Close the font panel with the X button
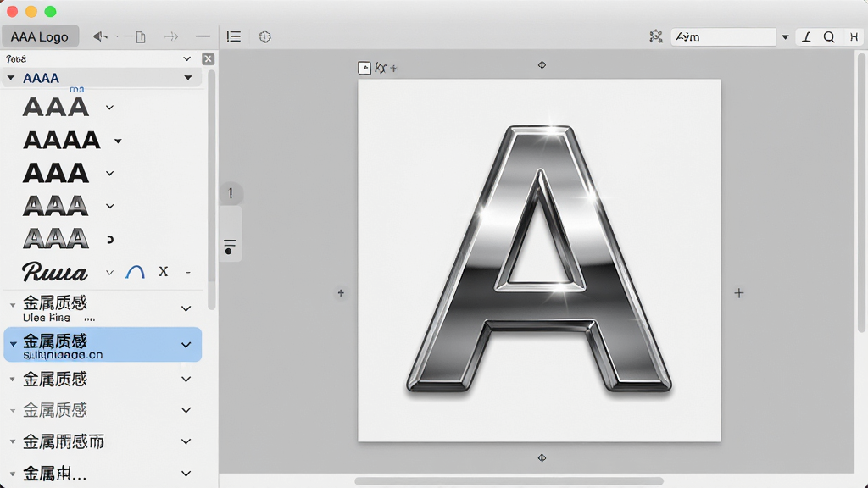The image size is (868, 488). pyautogui.click(x=209, y=58)
